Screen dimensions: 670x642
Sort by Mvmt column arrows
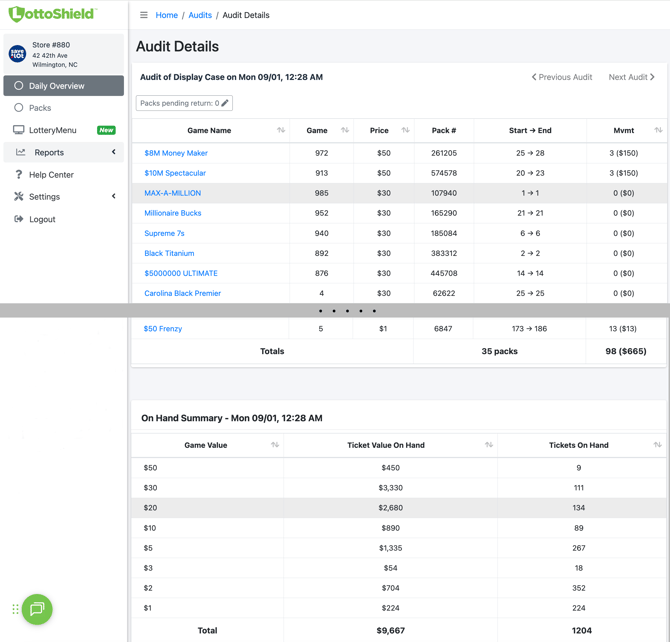658,130
